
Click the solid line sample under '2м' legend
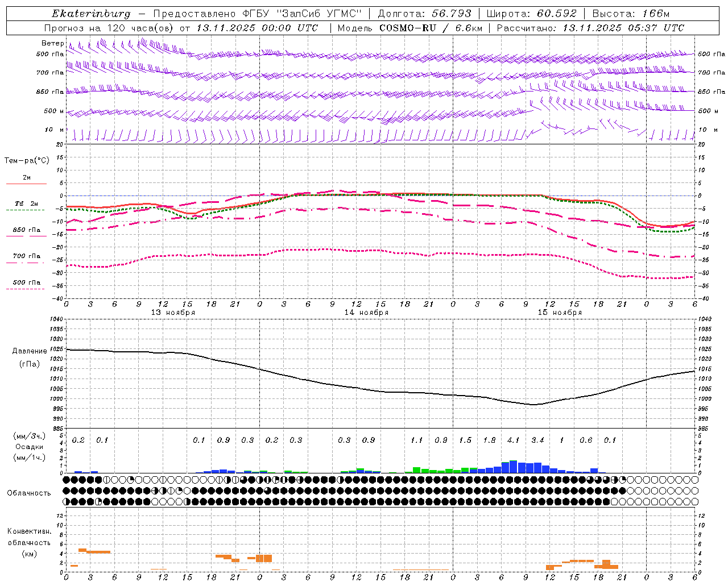tap(26, 184)
